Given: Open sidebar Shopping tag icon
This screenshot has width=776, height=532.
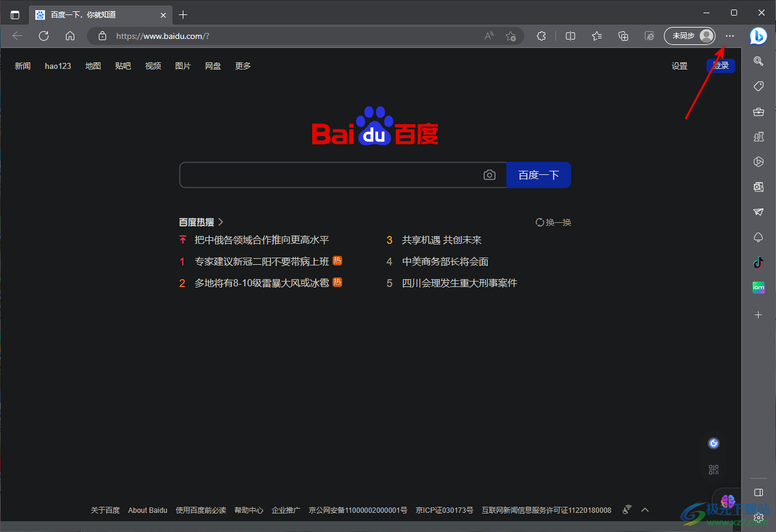Looking at the screenshot, I should point(758,87).
